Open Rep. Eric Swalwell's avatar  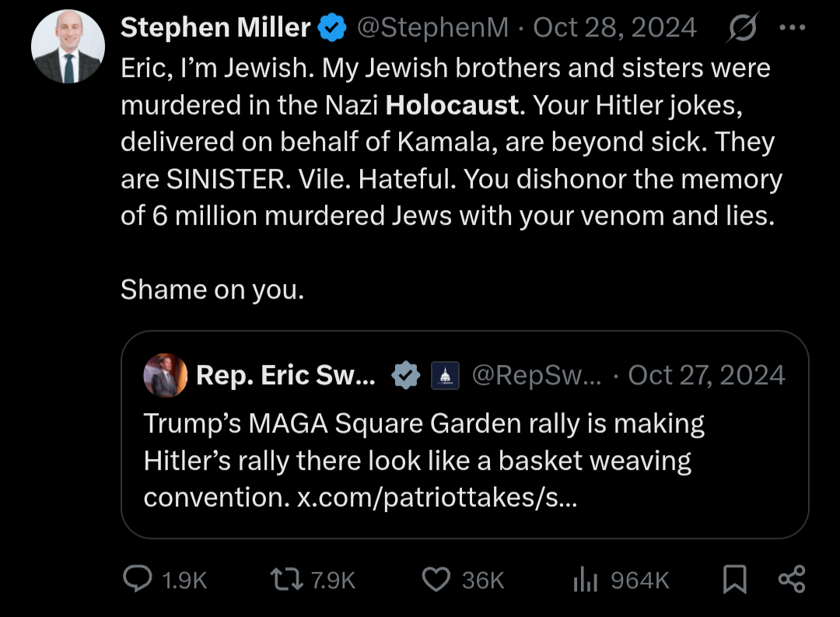[x=166, y=376]
